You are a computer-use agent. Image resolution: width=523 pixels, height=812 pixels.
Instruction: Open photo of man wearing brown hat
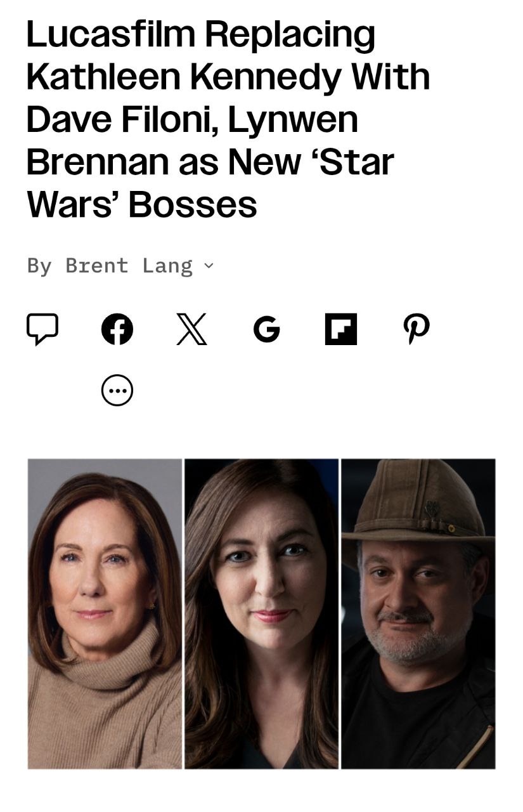pyautogui.click(x=418, y=613)
